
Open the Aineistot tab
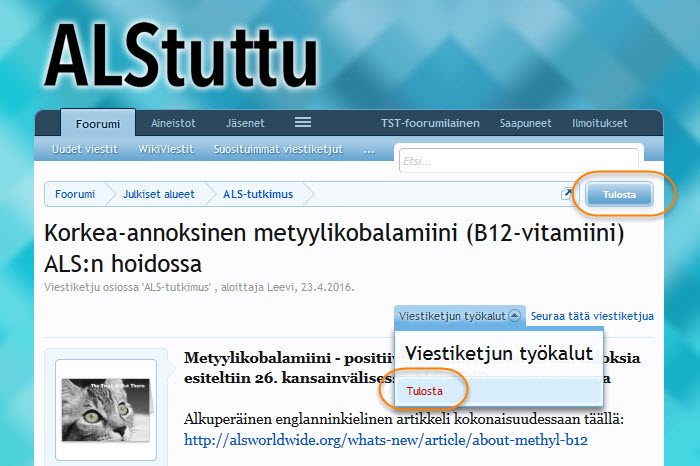click(173, 124)
